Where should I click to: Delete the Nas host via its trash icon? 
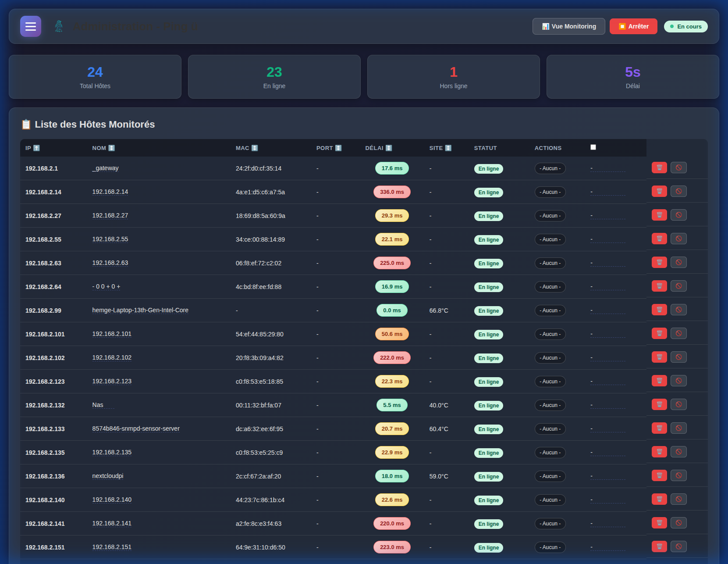point(659,404)
